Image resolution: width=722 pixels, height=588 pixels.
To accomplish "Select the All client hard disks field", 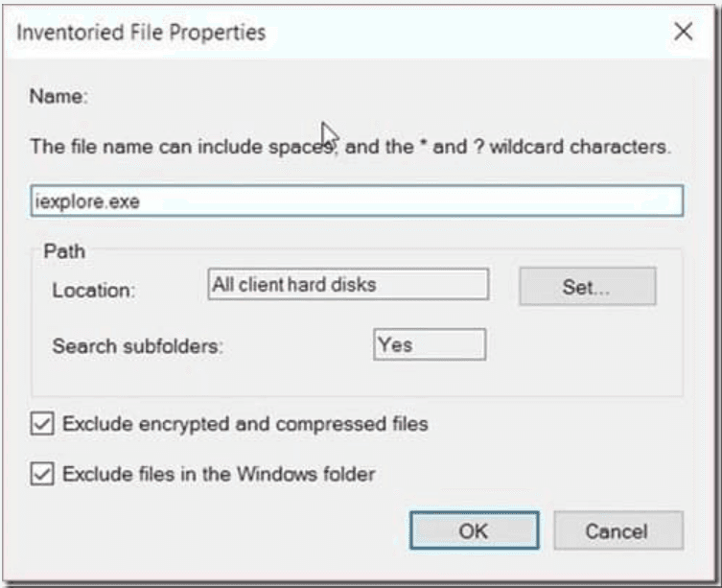I will click(x=347, y=285).
